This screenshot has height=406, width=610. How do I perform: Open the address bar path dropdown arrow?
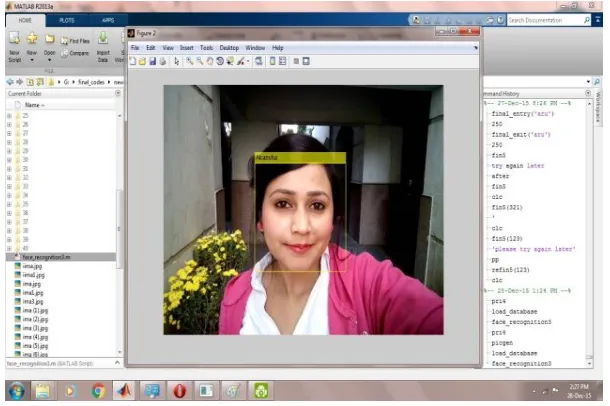click(588, 82)
